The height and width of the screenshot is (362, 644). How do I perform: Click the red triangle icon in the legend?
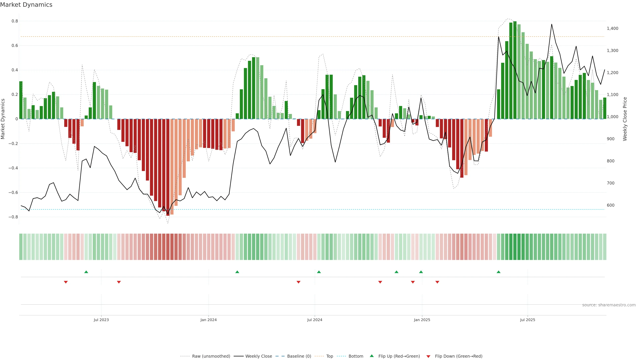pyautogui.click(x=428, y=356)
